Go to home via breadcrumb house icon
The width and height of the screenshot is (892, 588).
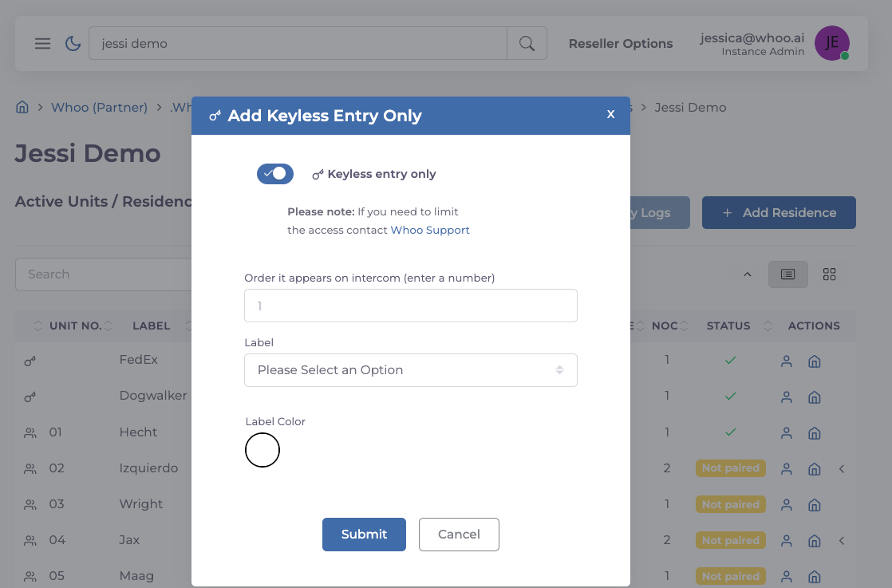22,107
